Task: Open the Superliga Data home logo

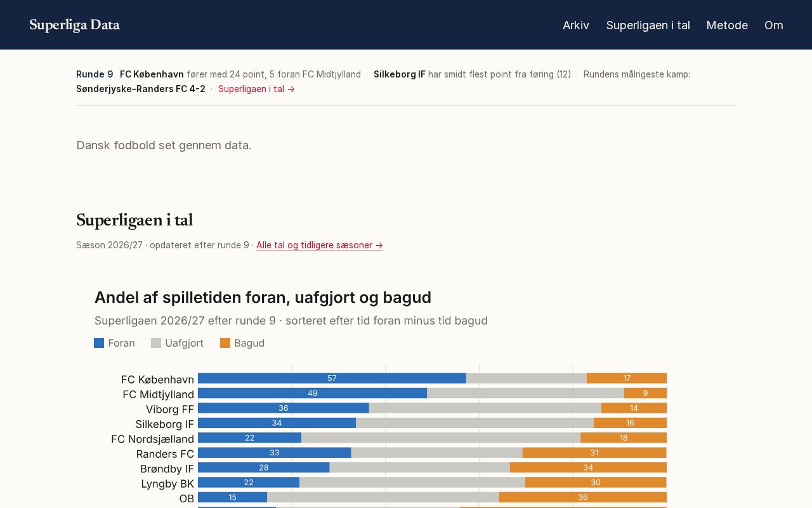Action: [x=74, y=25]
